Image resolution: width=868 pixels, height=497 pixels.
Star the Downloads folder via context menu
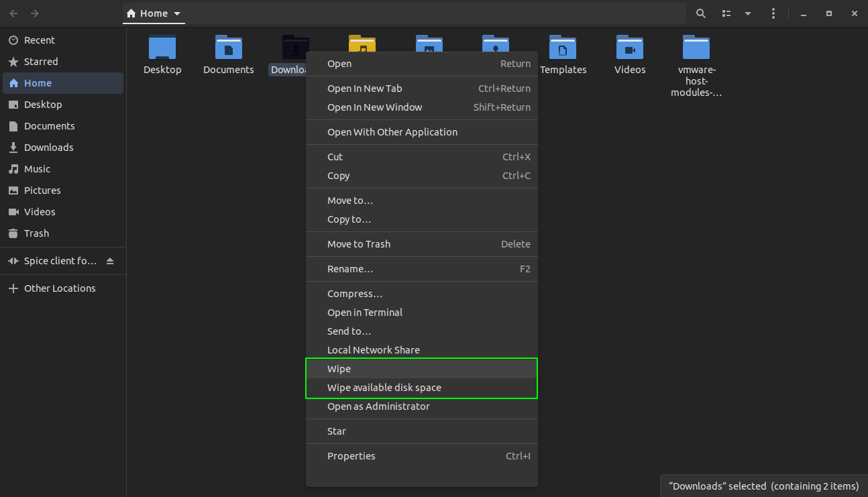pos(336,431)
